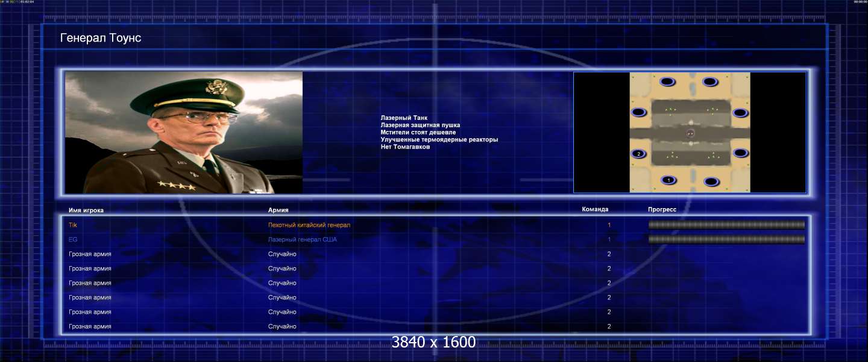Click the 'Пехотный китайский генерал' army entry

click(309, 225)
